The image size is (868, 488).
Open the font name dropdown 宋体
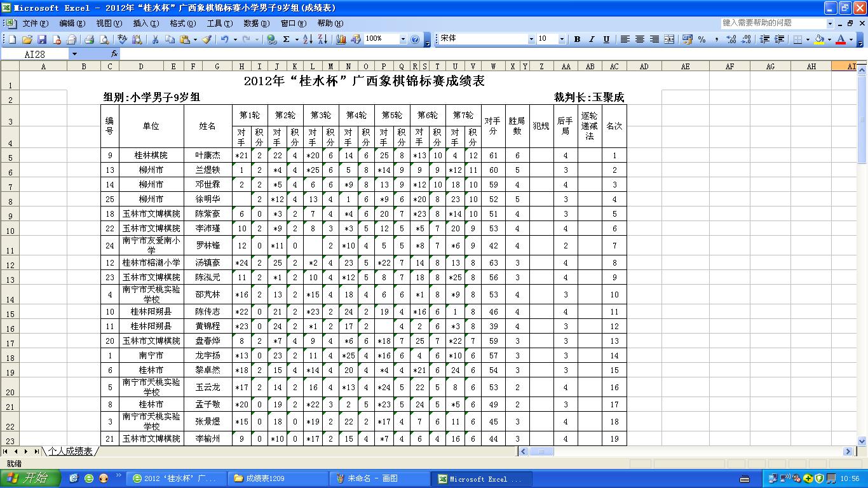point(531,39)
